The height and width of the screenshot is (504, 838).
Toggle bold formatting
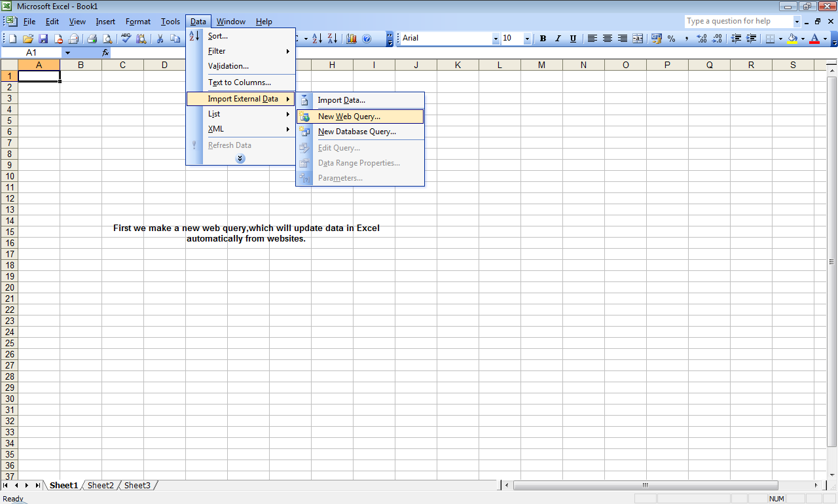click(x=543, y=38)
